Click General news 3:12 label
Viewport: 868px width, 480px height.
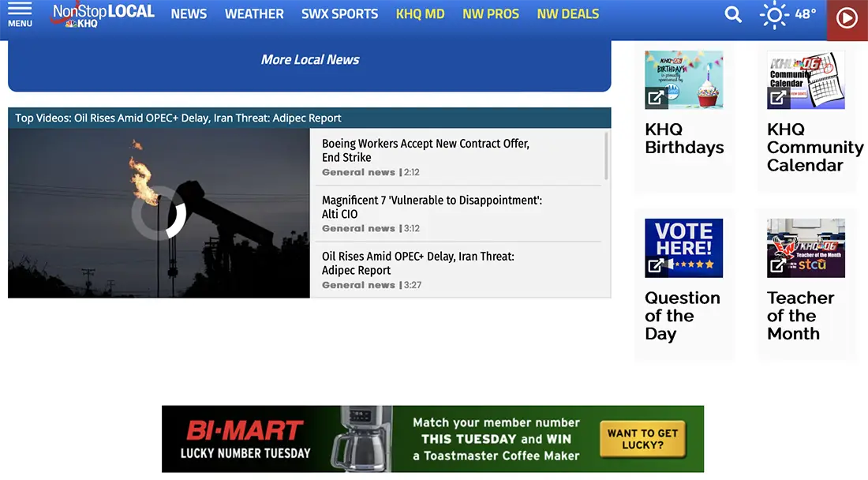[x=371, y=229]
